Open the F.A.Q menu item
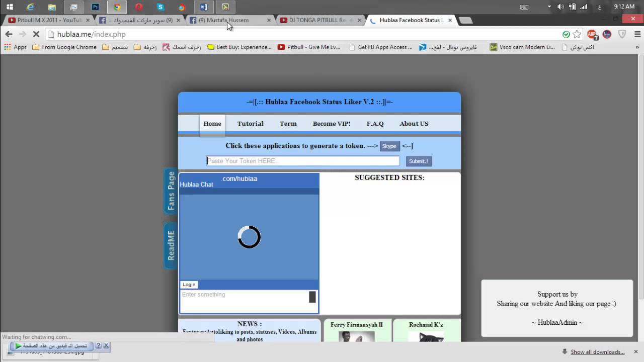644x362 pixels. [x=375, y=124]
